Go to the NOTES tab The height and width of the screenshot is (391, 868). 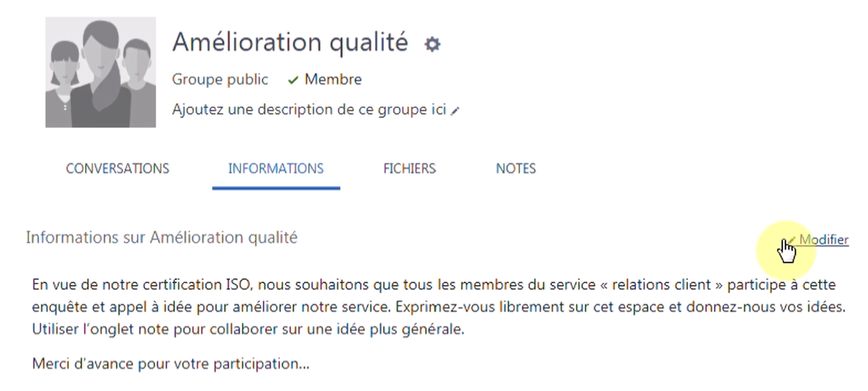point(516,168)
